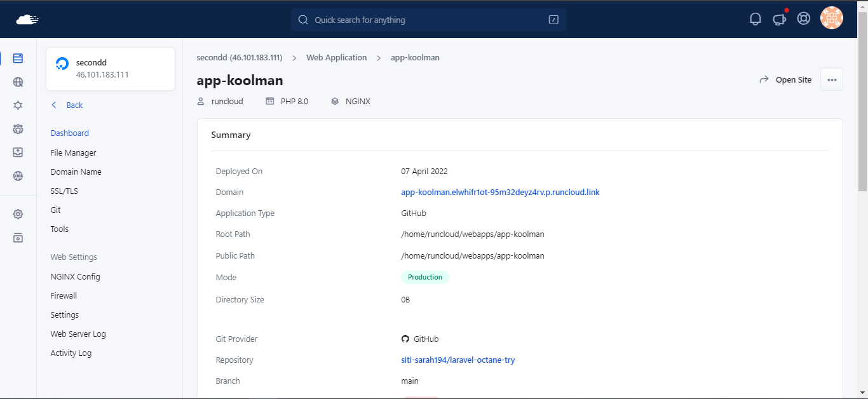The width and height of the screenshot is (868, 399).
Task: Click the PHP version icon
Action: (270, 101)
